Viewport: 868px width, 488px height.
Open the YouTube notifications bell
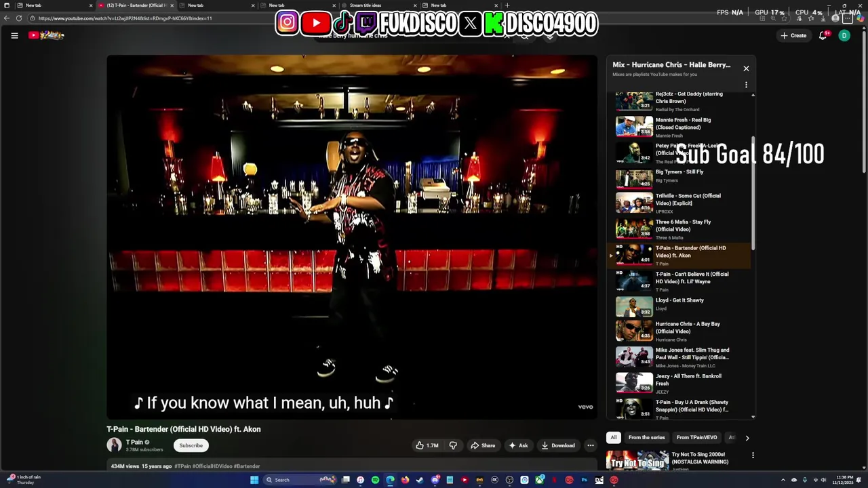coord(823,35)
